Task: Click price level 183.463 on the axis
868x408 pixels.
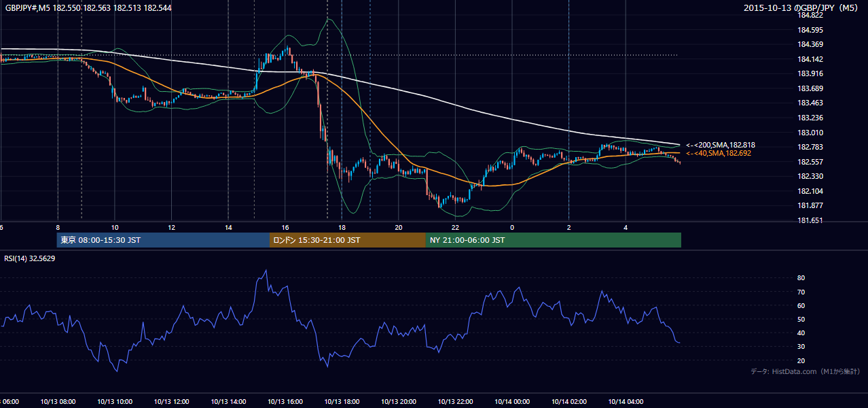Action: click(810, 103)
